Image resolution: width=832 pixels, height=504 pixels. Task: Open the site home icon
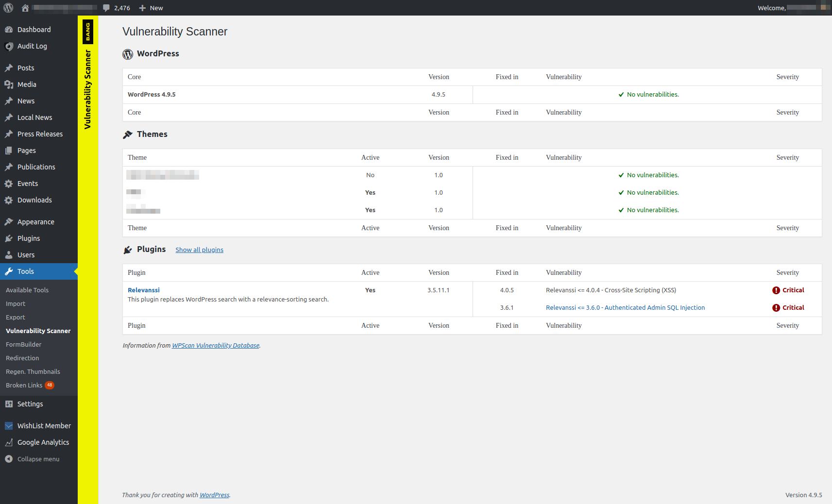pyautogui.click(x=25, y=8)
